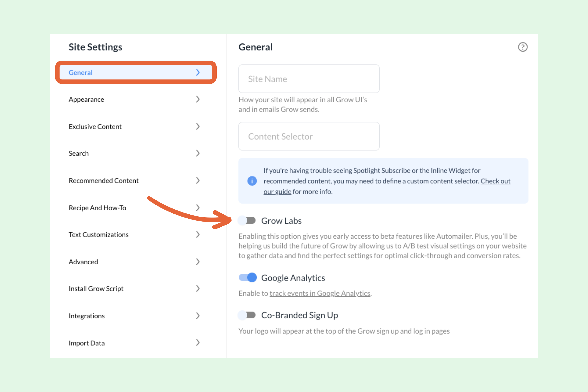Select the General settings menu item

136,72
